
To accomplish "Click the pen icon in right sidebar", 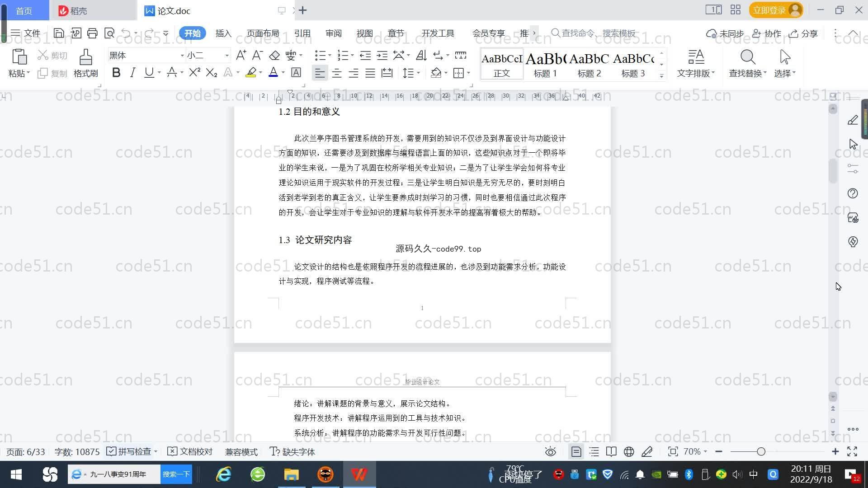I will click(853, 120).
